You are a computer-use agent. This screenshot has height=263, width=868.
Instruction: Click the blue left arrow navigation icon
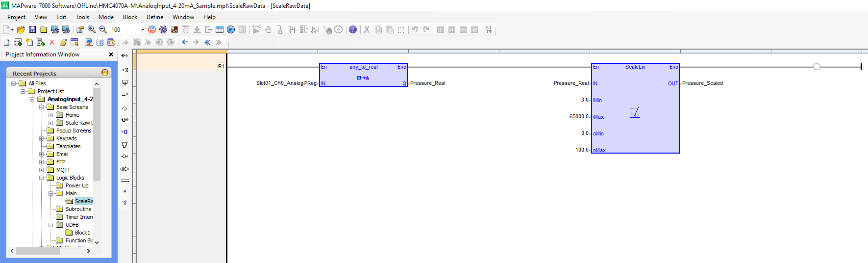tap(185, 42)
